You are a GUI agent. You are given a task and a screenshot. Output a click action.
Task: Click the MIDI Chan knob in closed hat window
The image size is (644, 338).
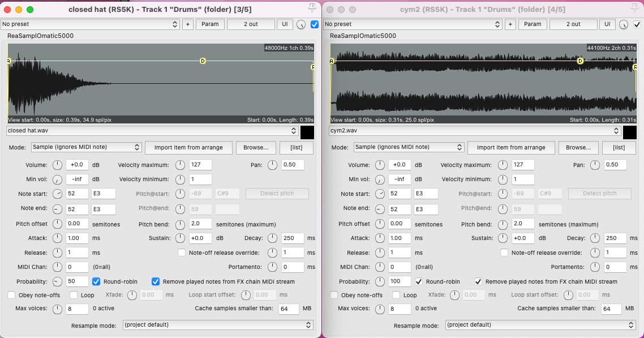coord(58,267)
